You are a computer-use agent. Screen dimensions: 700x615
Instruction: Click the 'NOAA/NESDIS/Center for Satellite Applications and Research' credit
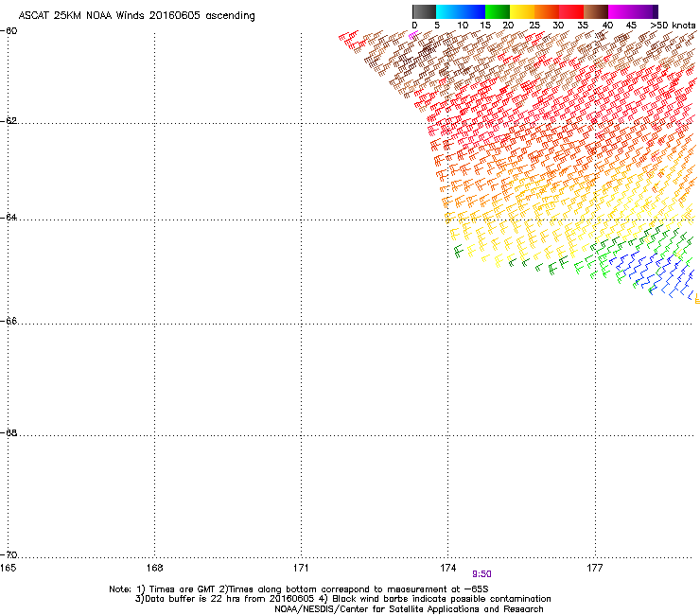pos(409,609)
